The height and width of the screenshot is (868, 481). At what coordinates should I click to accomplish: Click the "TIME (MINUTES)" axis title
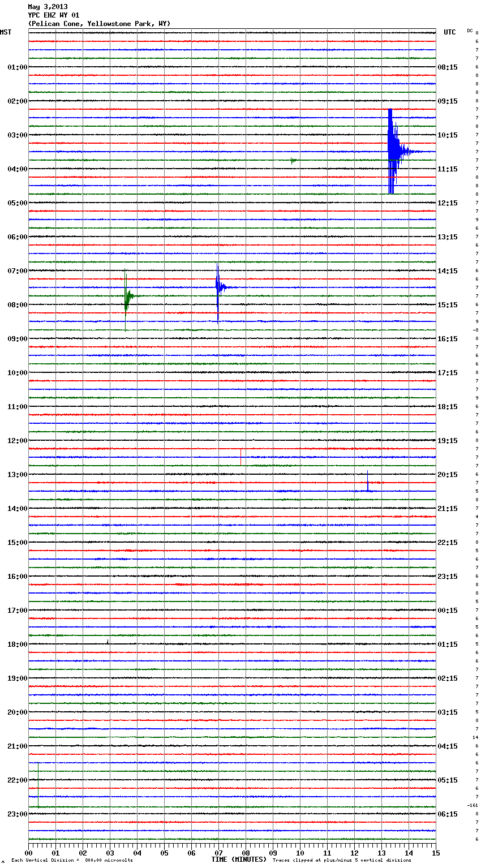point(239,860)
